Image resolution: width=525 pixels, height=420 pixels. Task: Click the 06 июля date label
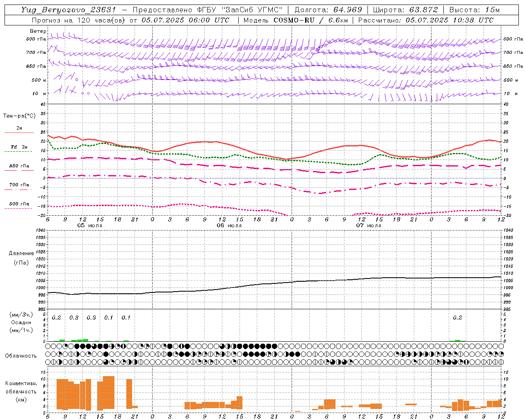pyautogui.click(x=229, y=226)
